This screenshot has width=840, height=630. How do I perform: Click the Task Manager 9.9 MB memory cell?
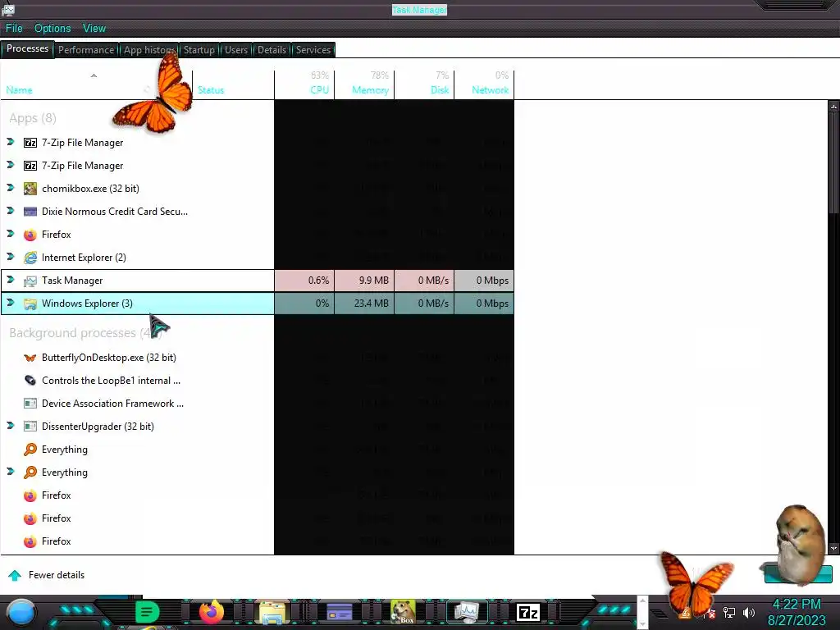click(364, 281)
